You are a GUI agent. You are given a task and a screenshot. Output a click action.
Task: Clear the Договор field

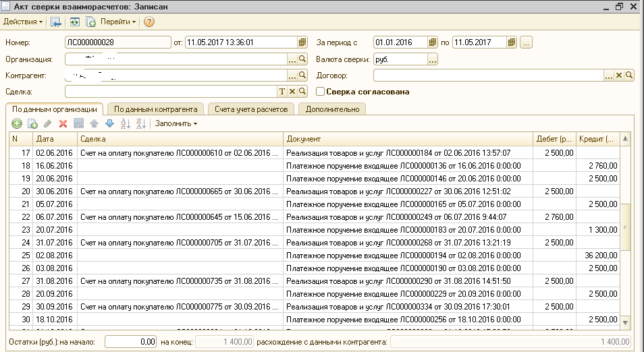pos(619,76)
